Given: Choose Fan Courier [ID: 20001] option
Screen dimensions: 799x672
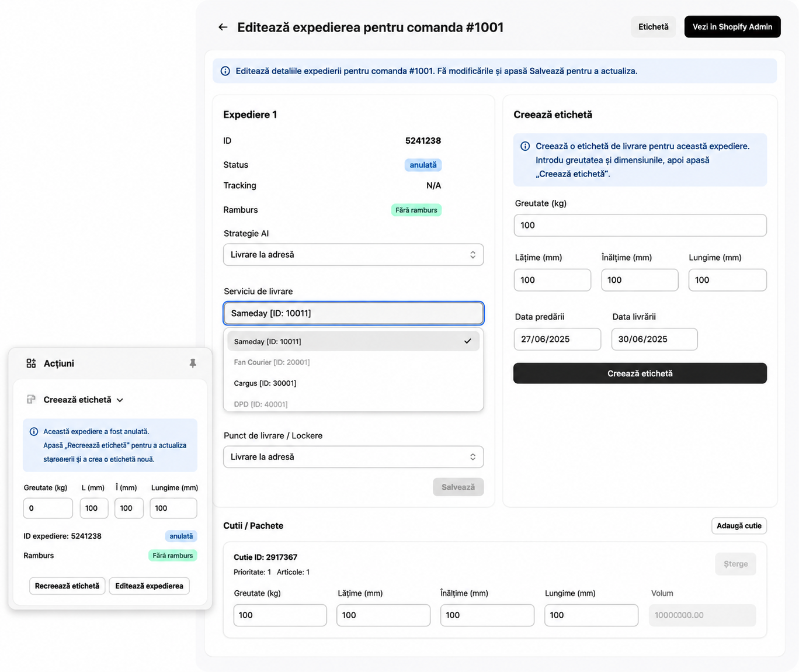Looking at the screenshot, I should point(353,362).
